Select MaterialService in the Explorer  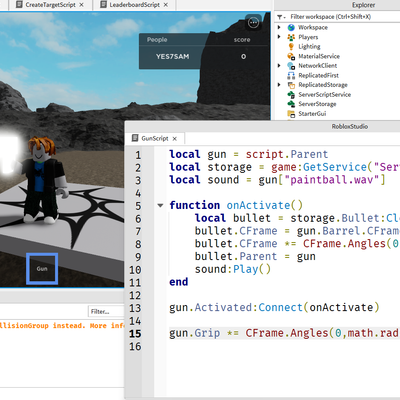point(319,56)
